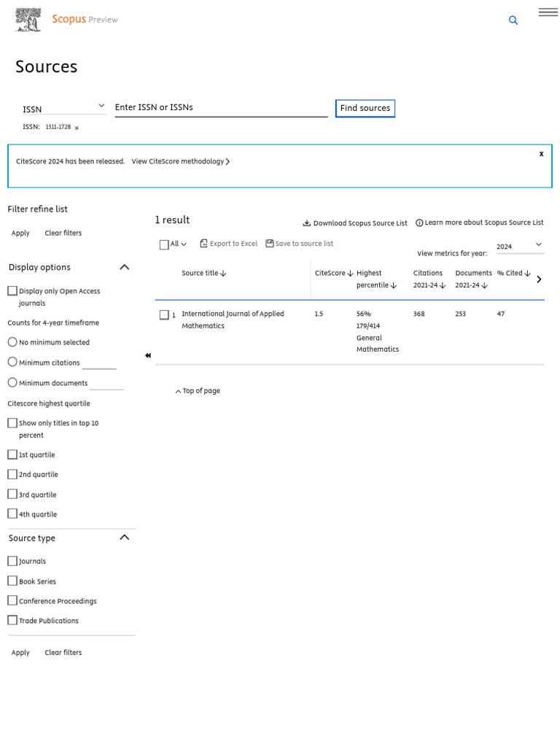560x747 pixels.
Task: Check the 4th quartile filter
Action: [x=12, y=514]
